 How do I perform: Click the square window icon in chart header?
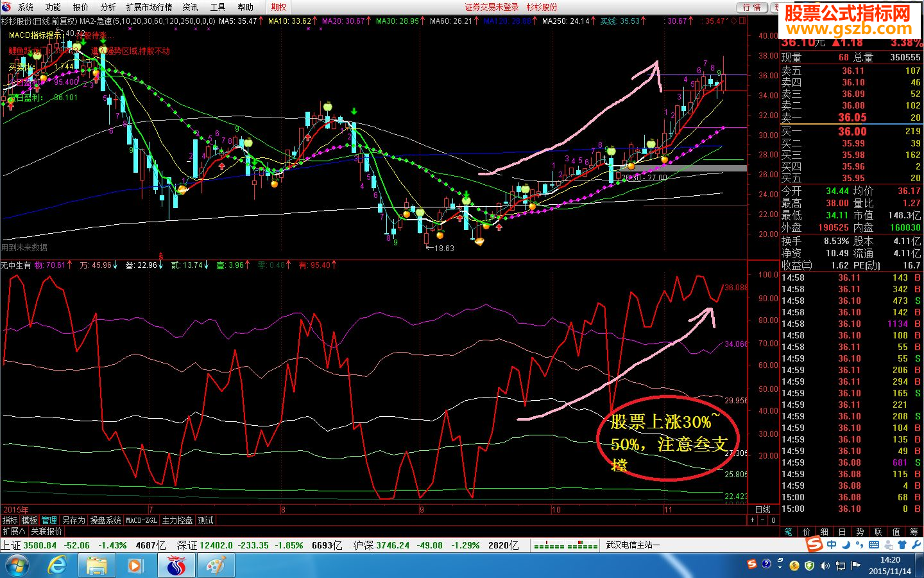742,21
